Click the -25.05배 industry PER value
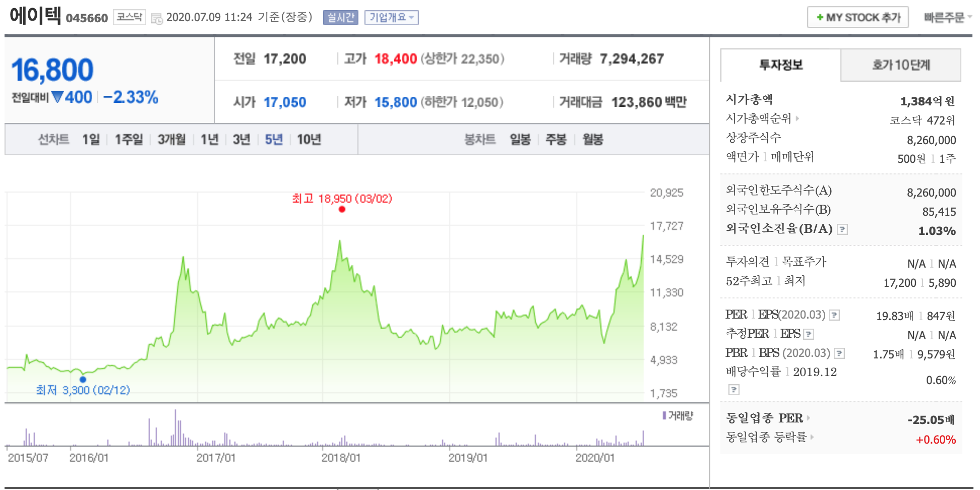This screenshot has width=980, height=490. tap(932, 420)
